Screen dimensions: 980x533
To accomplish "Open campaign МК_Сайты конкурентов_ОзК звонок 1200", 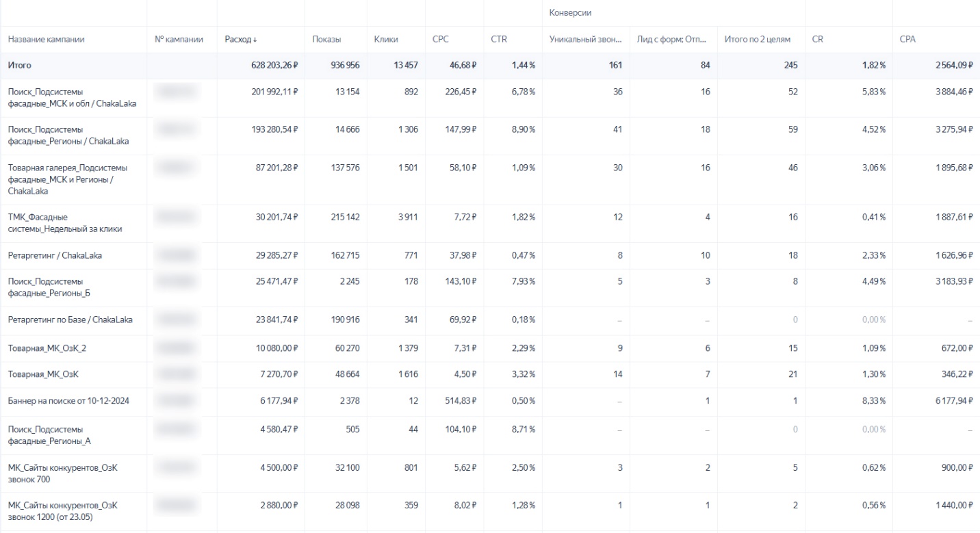I will click(63, 510).
